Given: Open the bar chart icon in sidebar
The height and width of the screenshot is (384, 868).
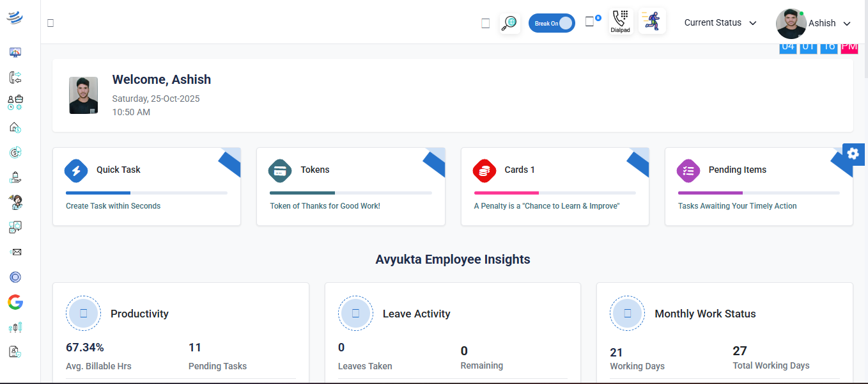Looking at the screenshot, I should pos(15,327).
